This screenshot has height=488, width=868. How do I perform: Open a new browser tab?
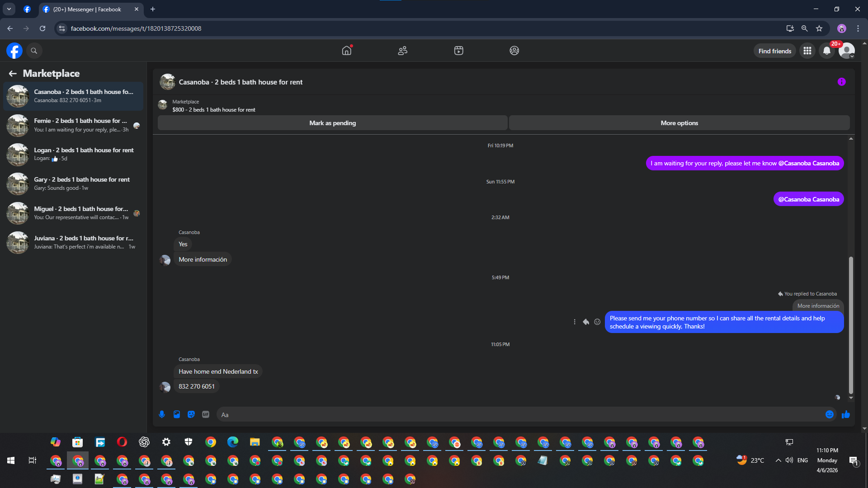coord(153,9)
